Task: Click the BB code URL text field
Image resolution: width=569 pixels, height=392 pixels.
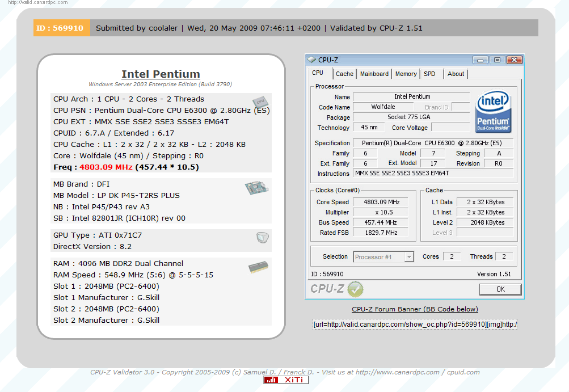Action: click(415, 324)
